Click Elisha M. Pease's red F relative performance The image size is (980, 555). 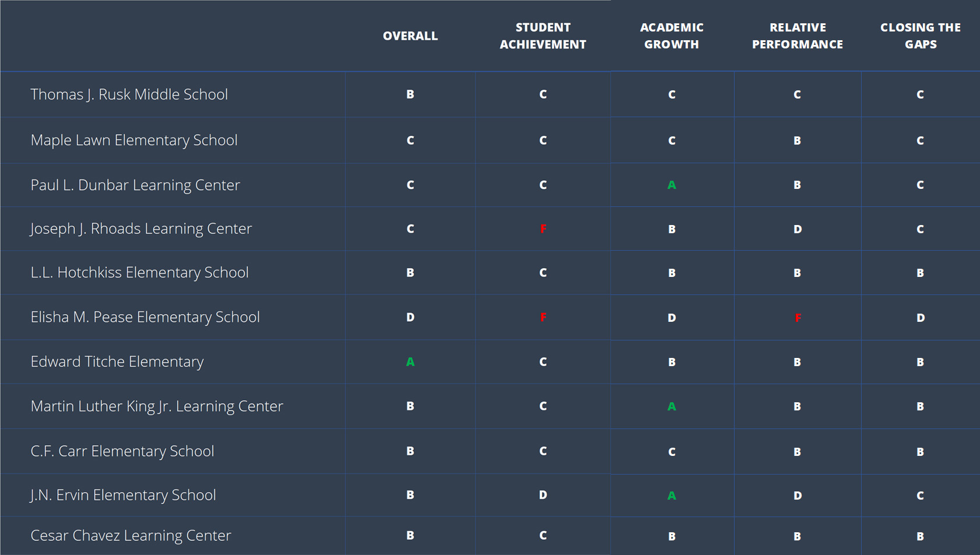798,318
